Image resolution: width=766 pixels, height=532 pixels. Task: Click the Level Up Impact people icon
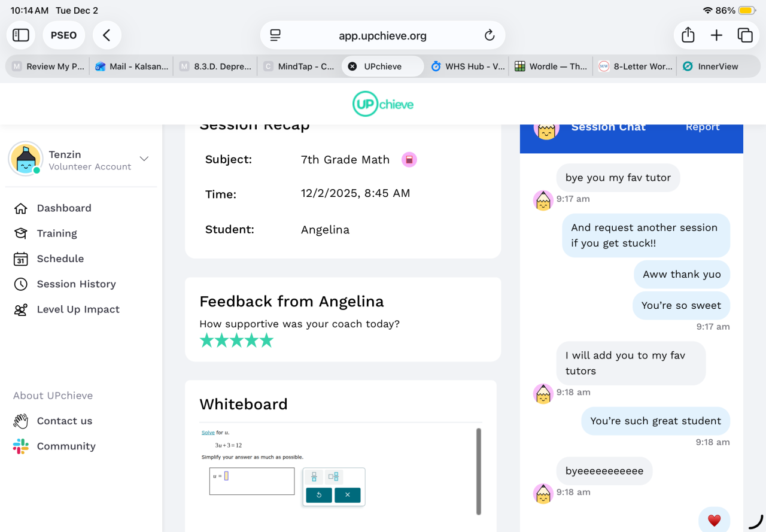point(21,309)
